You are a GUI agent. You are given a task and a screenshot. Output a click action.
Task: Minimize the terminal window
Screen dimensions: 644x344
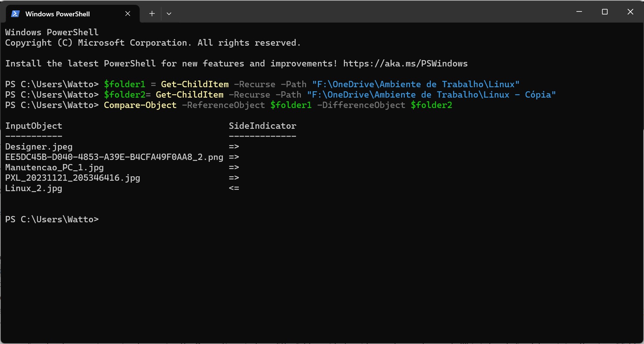[x=579, y=12]
